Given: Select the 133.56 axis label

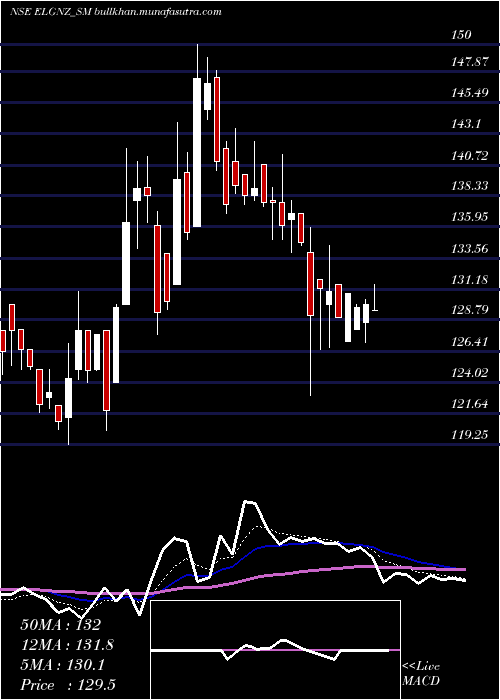Looking at the screenshot, I should [471, 249].
